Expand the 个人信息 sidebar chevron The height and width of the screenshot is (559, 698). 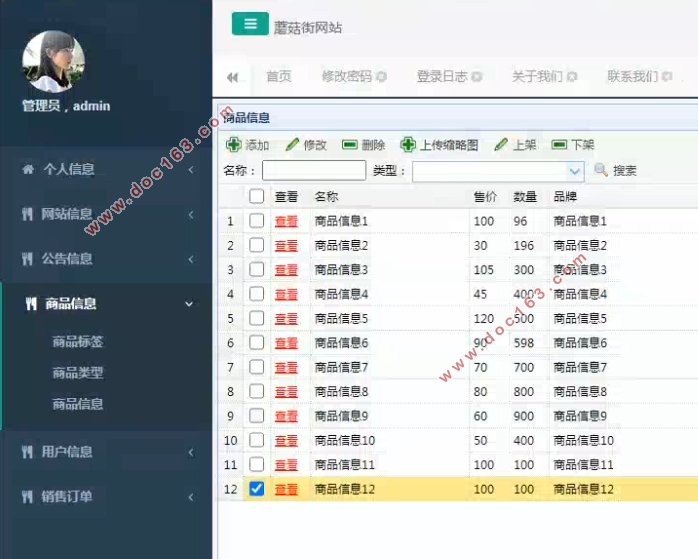(x=191, y=170)
